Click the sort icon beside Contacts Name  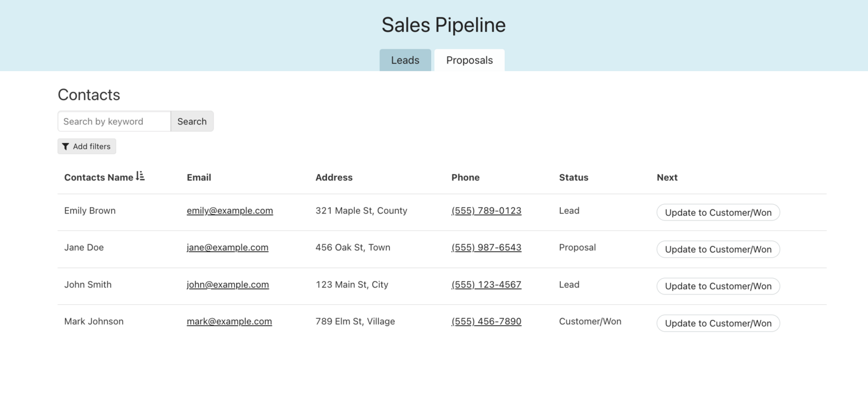141,176
